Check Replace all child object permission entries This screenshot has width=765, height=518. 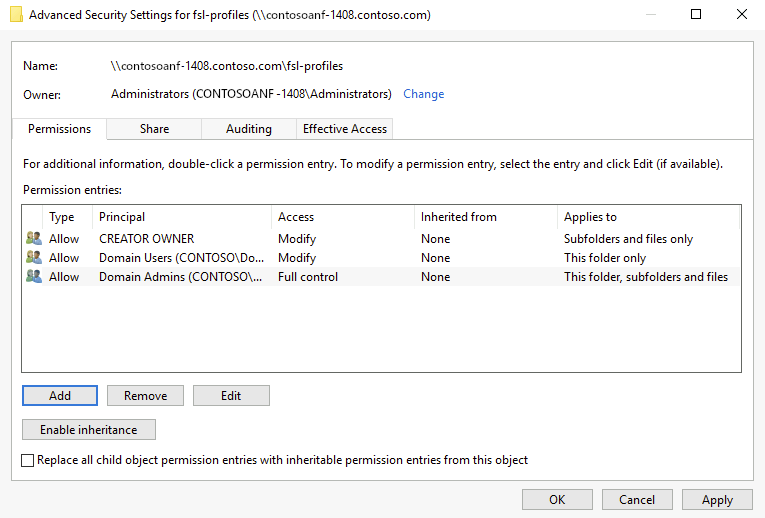click(x=28, y=461)
